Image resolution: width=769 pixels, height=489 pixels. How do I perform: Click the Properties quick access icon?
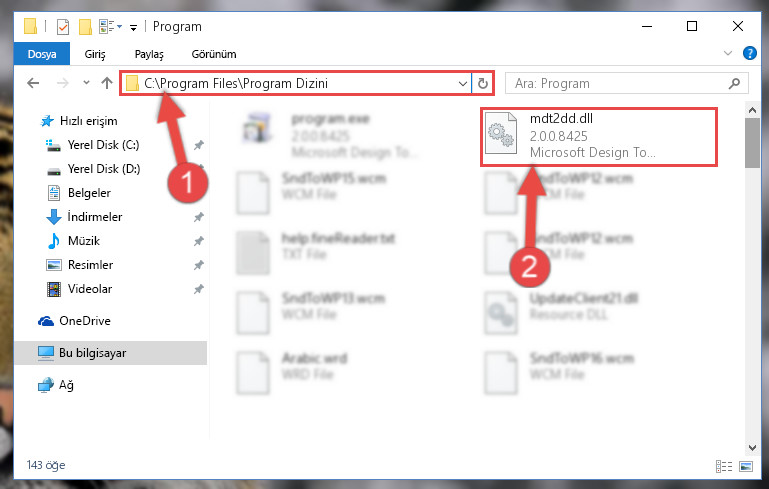tap(63, 26)
